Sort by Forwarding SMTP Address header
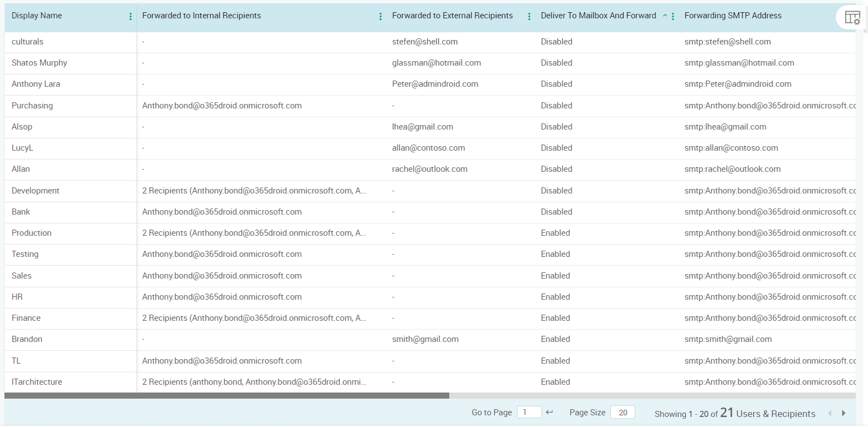The width and height of the screenshot is (868, 427). click(x=733, y=16)
